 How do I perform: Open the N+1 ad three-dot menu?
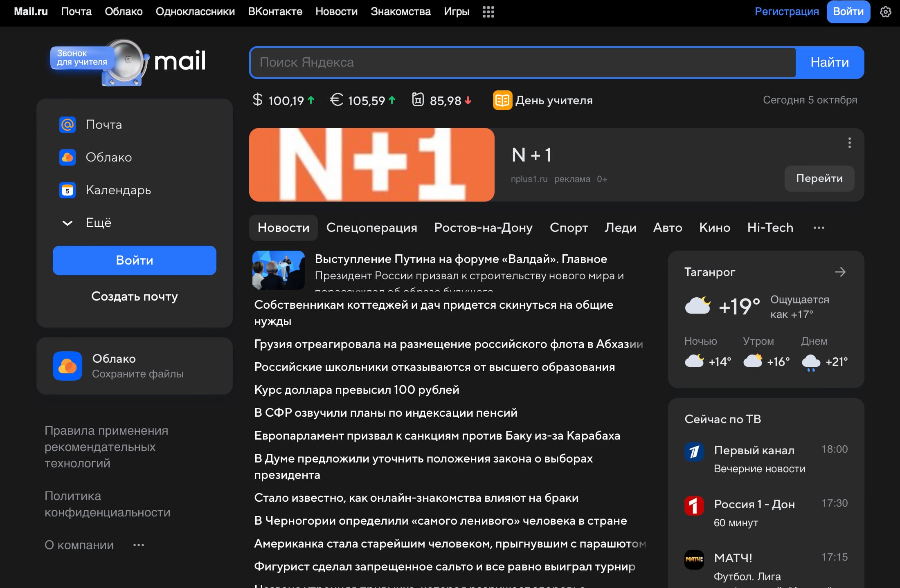click(x=850, y=143)
